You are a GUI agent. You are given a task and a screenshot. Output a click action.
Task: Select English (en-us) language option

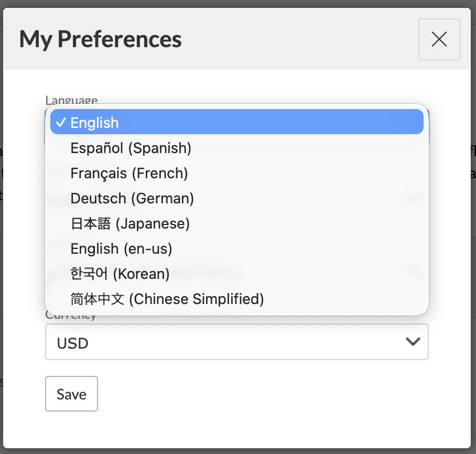[x=121, y=249]
